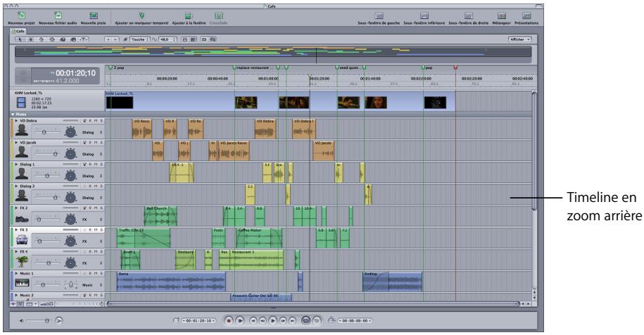Click the Music 1 track keyboard icon
Image resolution: width=644 pixels, height=335 pixels.
22,283
